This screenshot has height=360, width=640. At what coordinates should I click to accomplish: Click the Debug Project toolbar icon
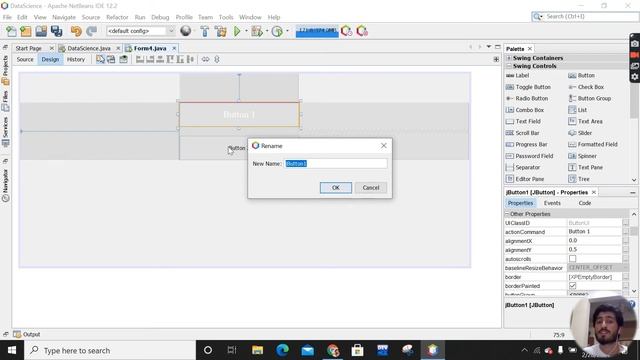coord(257,31)
